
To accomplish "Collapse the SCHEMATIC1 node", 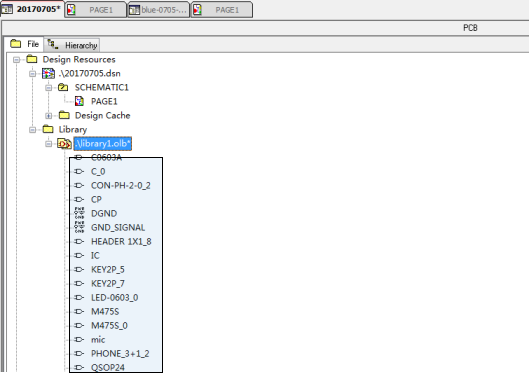I will (49, 88).
